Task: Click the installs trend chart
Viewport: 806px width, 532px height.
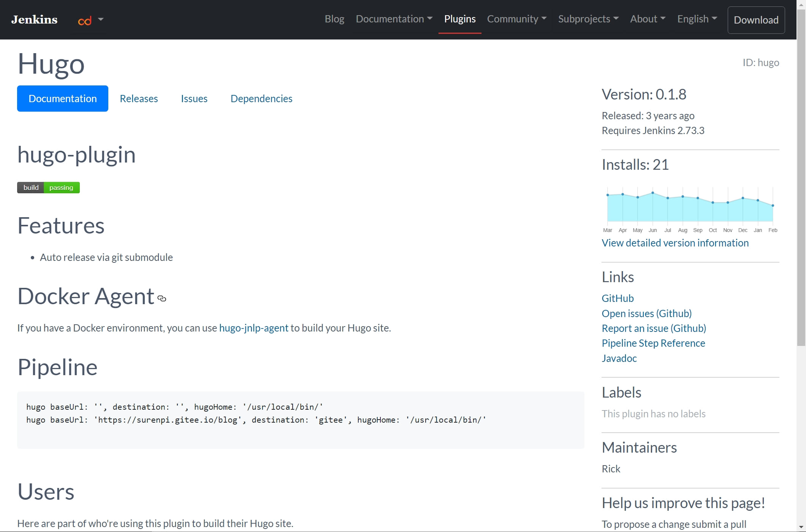Action: point(690,209)
